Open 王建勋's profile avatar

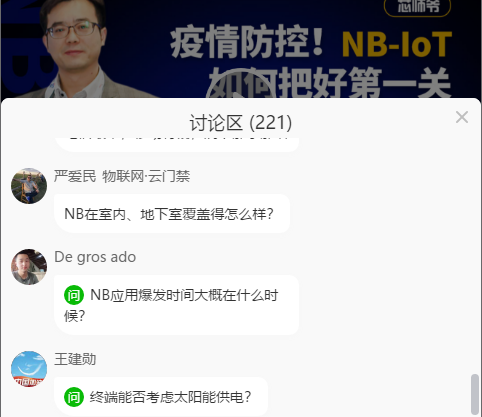click(x=29, y=369)
